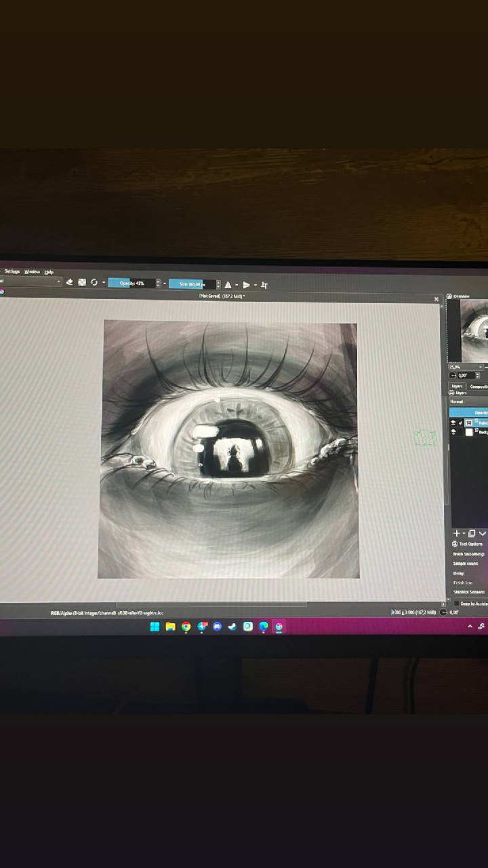Toggle horizontal mirror tool icon

click(228, 285)
